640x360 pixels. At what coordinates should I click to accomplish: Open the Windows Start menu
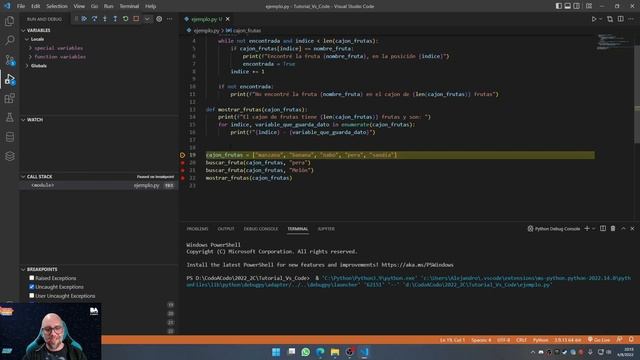coord(276,352)
